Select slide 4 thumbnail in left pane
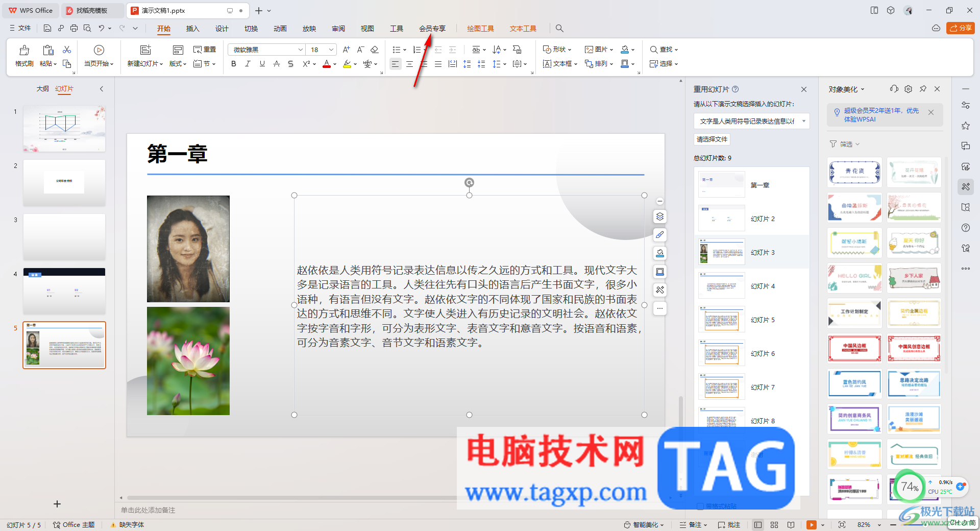 tap(64, 291)
